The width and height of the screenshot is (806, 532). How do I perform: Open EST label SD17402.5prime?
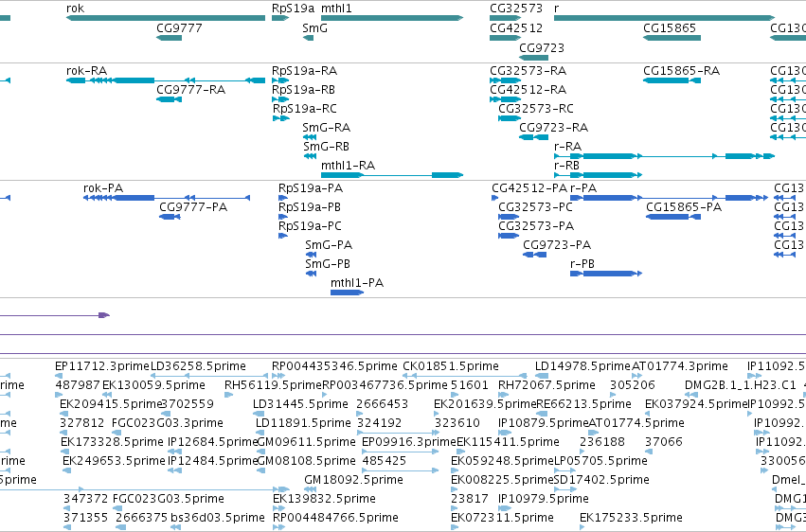[602, 480]
